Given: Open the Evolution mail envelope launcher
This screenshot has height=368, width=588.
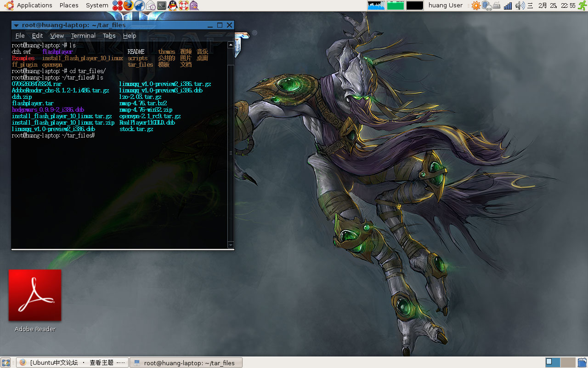Looking at the screenshot, I should pyautogui.click(x=151, y=6).
